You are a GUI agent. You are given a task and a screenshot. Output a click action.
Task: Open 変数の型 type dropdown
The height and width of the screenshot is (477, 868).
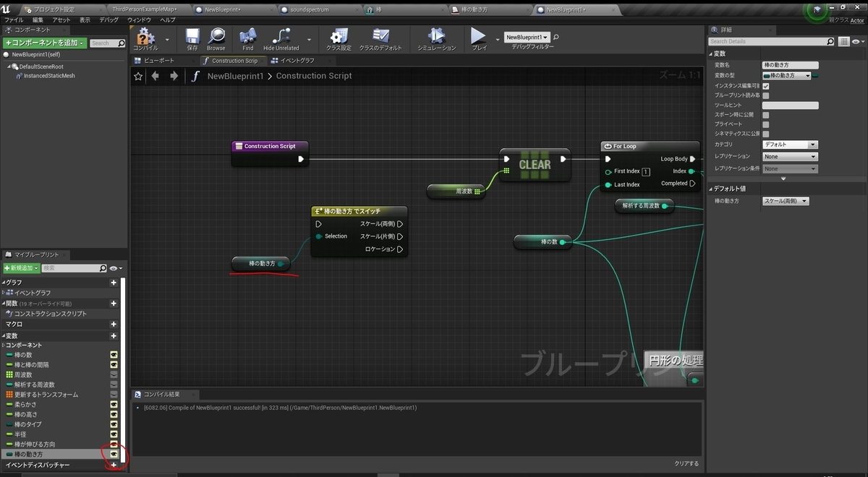point(786,75)
